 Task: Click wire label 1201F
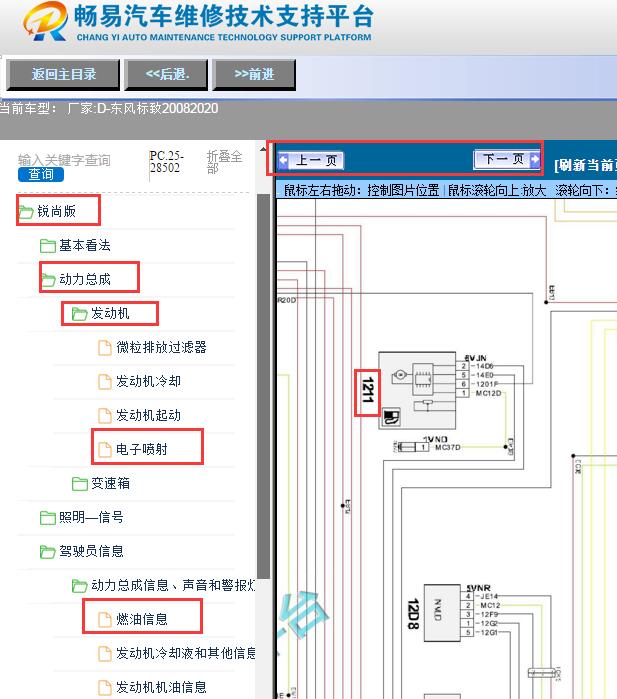[x=487, y=384]
